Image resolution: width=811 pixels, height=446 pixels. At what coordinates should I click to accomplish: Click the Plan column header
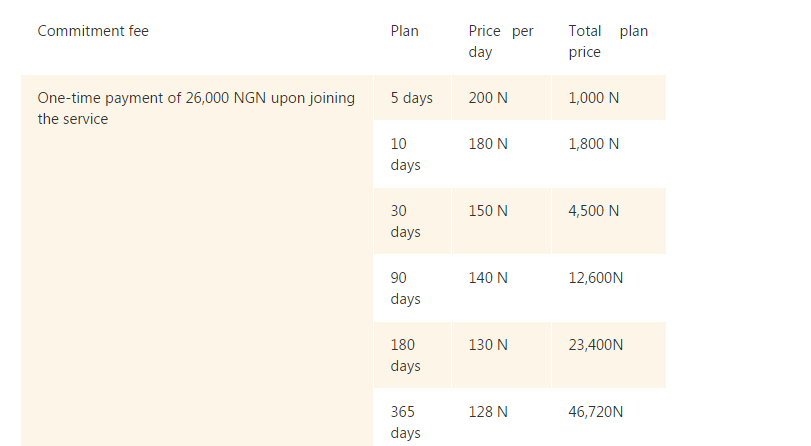(404, 31)
